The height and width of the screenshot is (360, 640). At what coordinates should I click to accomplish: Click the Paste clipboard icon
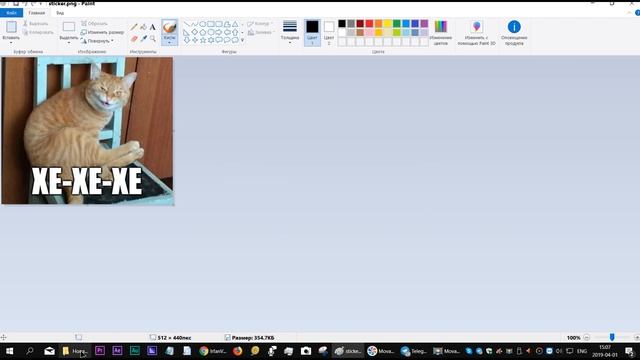[x=11, y=27]
